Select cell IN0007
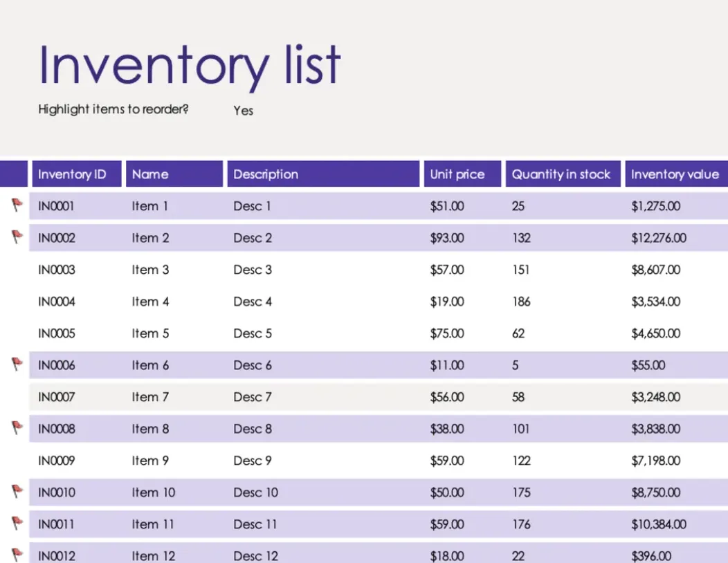 click(56, 397)
